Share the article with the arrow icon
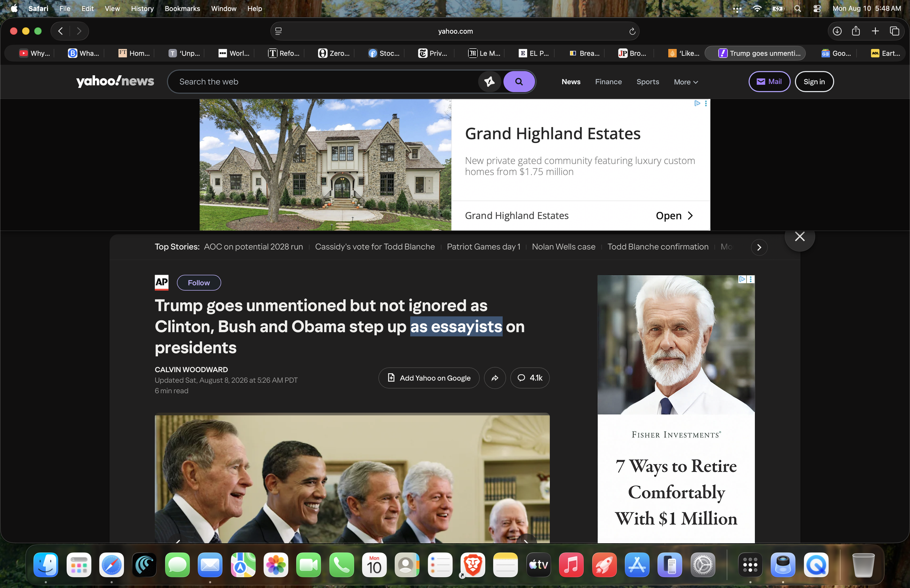 (x=495, y=378)
